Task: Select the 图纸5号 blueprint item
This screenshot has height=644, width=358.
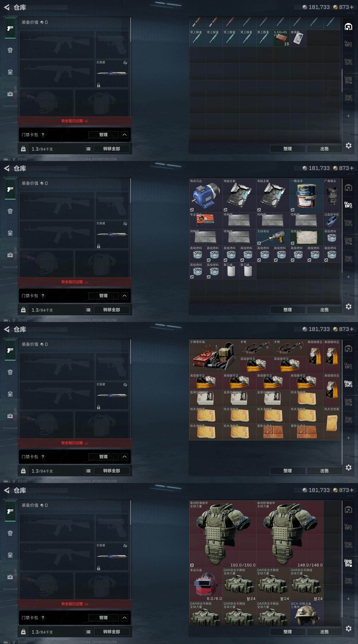Action: coord(307,237)
